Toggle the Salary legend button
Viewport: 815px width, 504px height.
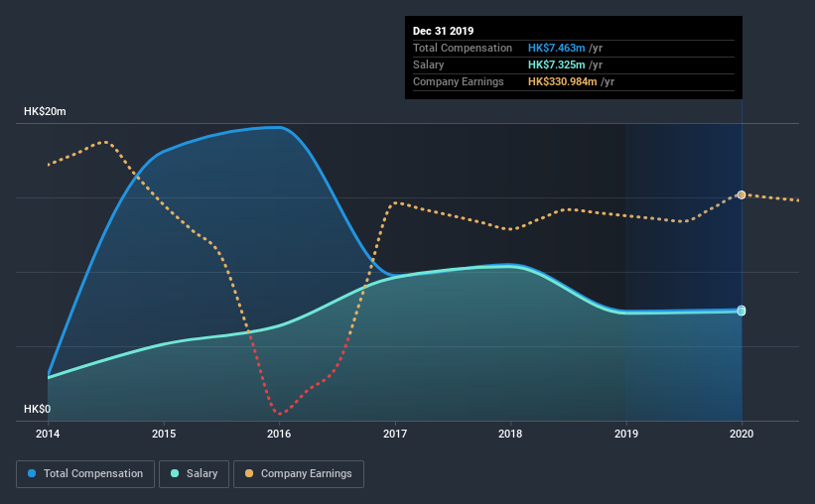coord(194,474)
